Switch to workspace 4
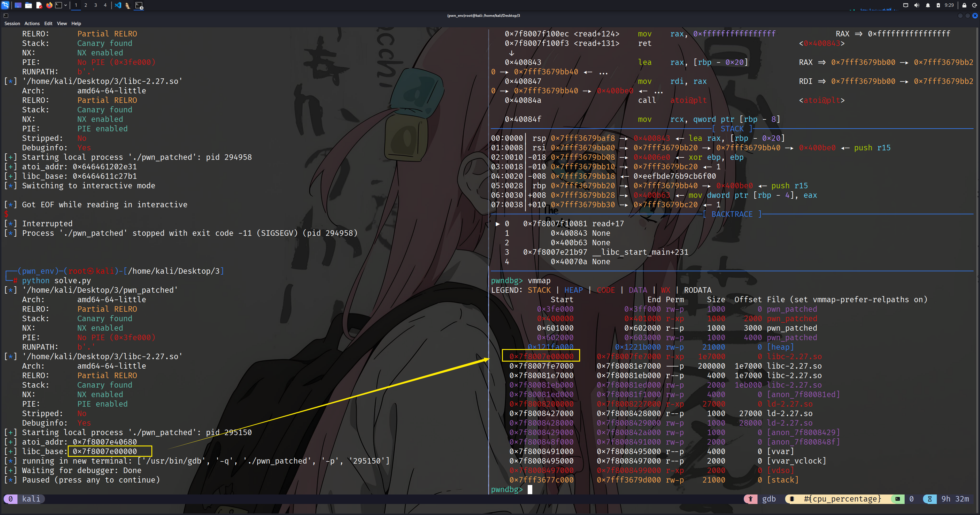This screenshot has width=980, height=515. (x=105, y=5)
